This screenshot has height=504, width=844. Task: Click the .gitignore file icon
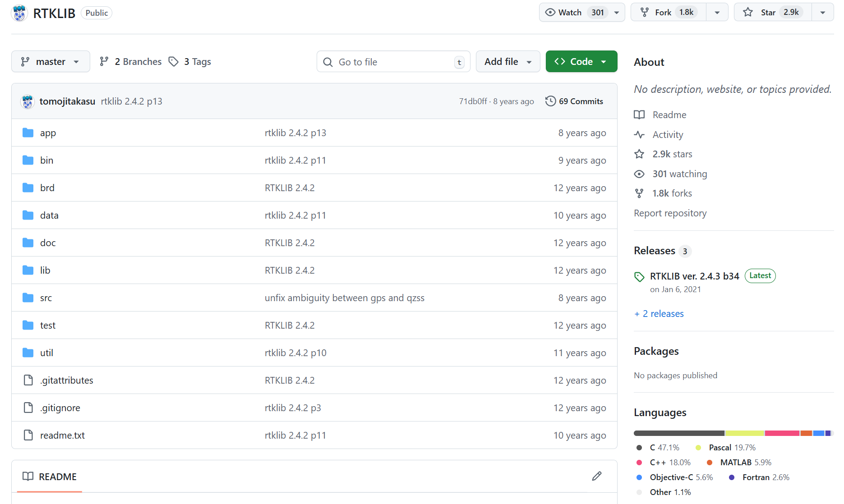(x=28, y=408)
